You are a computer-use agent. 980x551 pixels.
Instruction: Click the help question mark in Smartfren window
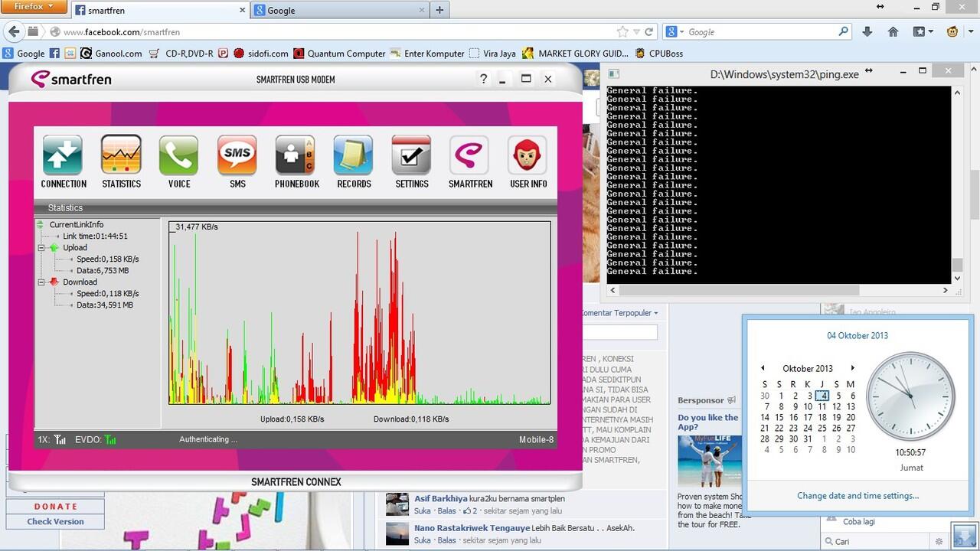[x=483, y=79]
